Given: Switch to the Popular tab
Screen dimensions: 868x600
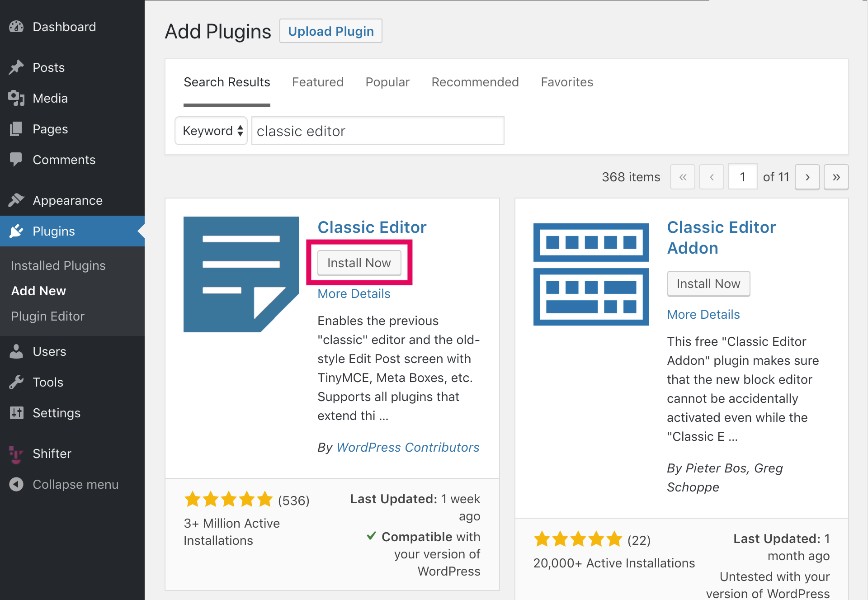Looking at the screenshot, I should click(x=387, y=82).
